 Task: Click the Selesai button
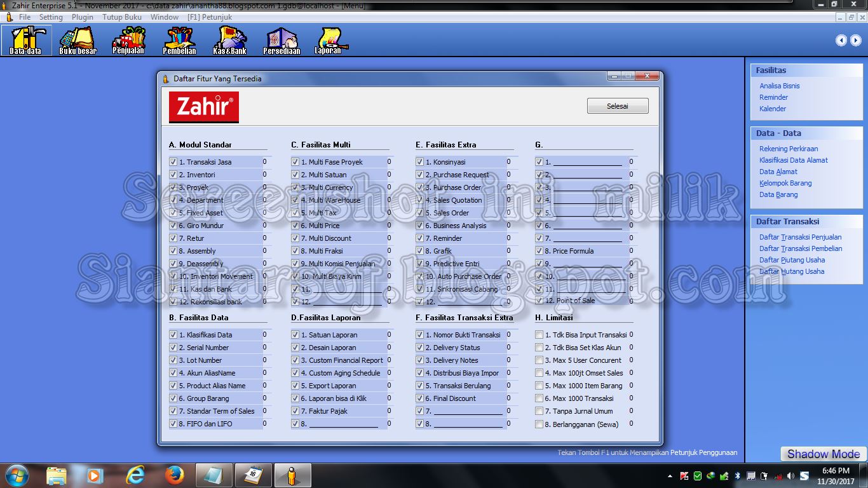617,105
